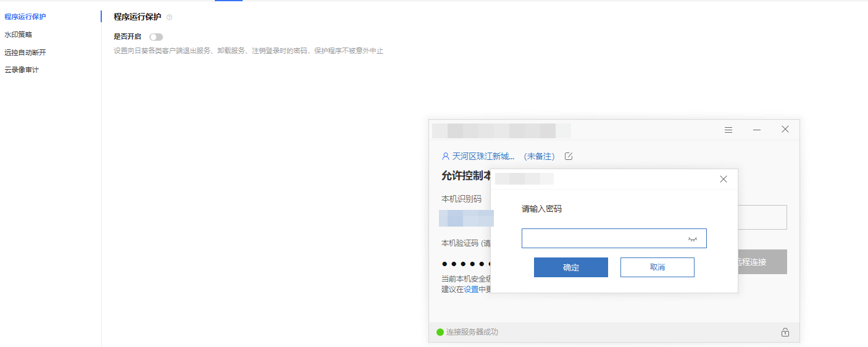This screenshot has height=347, width=868.
Task: Click the user avatar icon beside account name
Action: click(x=446, y=156)
